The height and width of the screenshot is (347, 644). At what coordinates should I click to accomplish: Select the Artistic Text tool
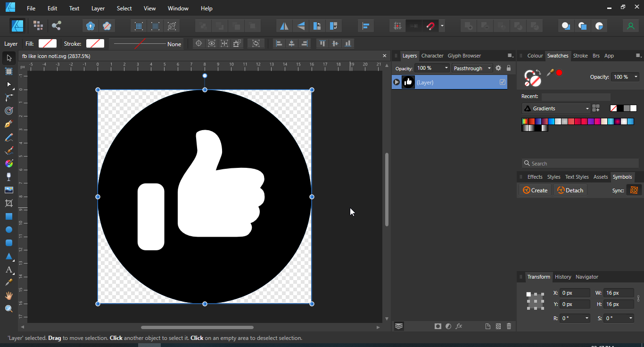[x=8, y=270]
